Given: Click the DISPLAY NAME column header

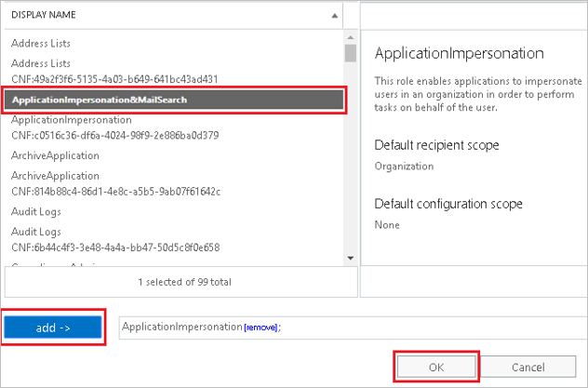Looking at the screenshot, I should pyautogui.click(x=45, y=16).
